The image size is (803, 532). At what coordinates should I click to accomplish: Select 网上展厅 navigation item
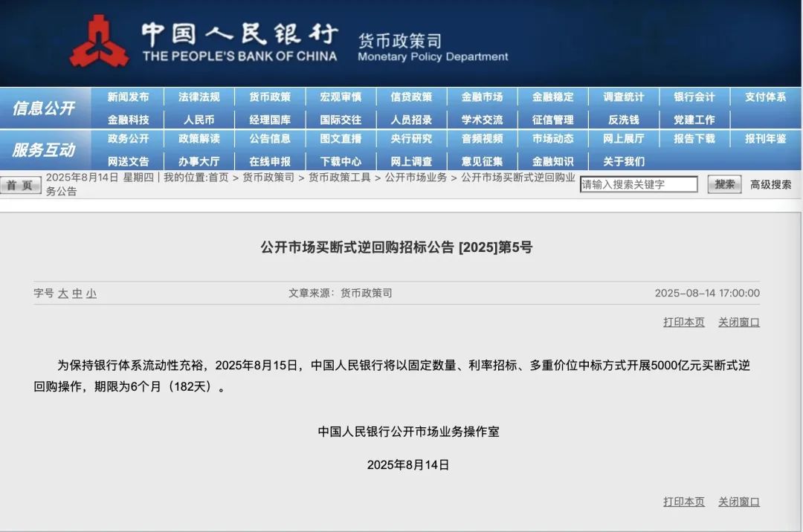(623, 139)
